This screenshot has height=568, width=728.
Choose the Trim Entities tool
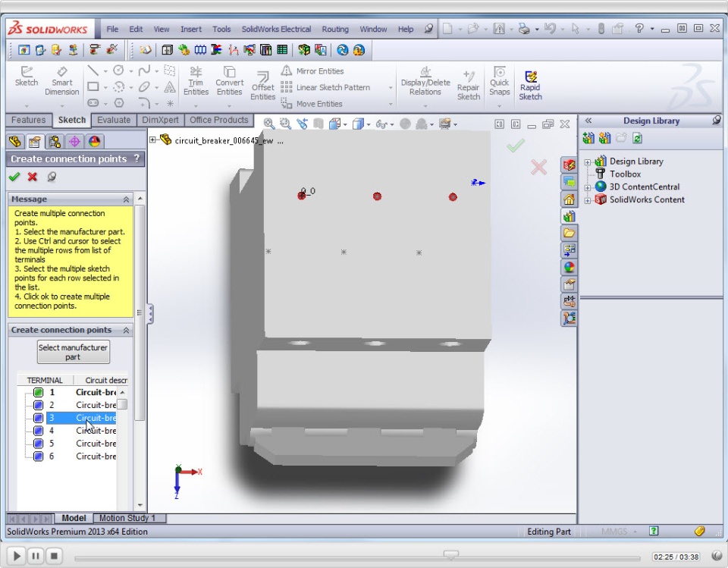(x=196, y=81)
